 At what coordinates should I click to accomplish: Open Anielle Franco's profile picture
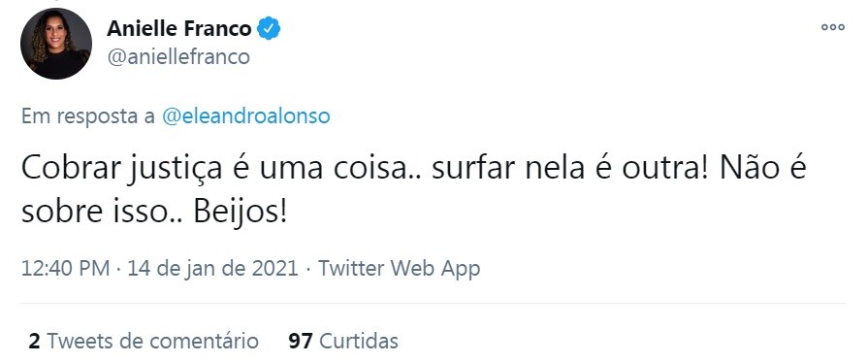[56, 44]
